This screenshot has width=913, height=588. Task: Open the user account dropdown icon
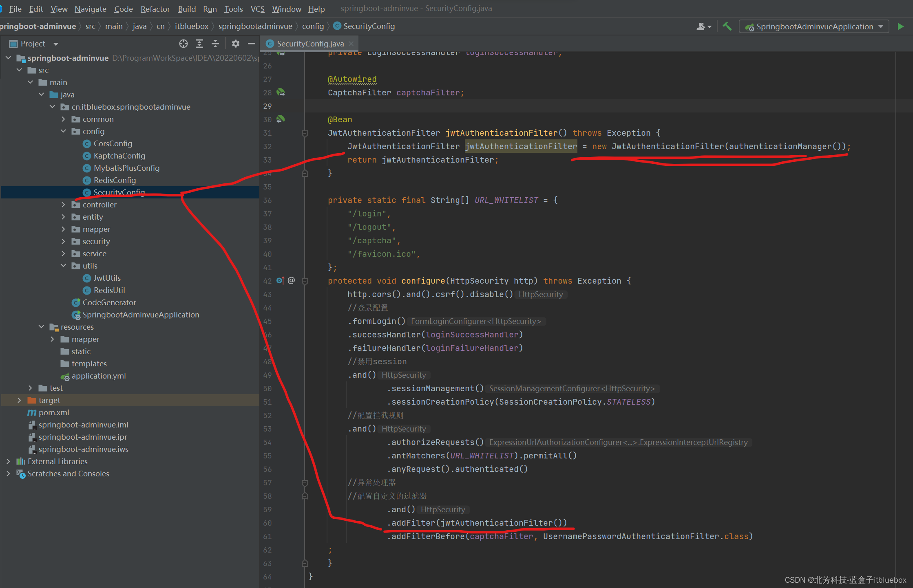click(703, 26)
